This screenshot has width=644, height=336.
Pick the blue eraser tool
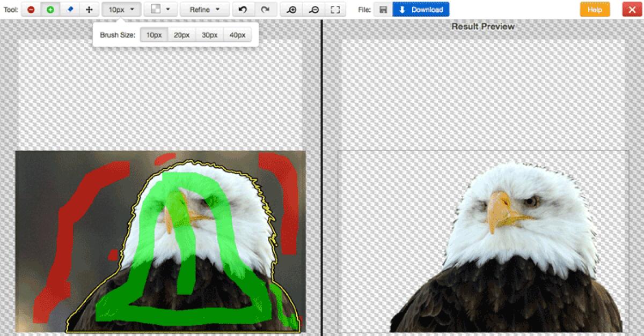click(x=70, y=10)
